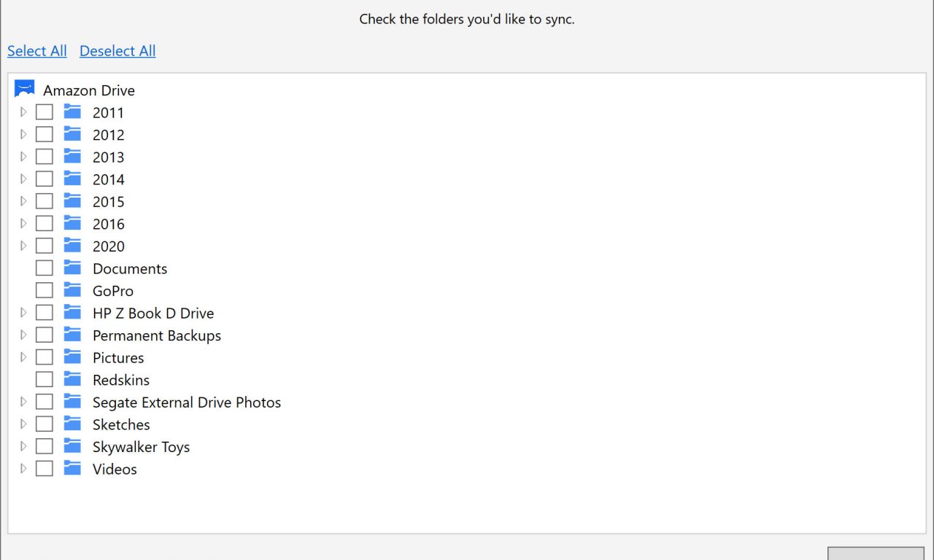Click the Videos folder icon

tap(72, 469)
